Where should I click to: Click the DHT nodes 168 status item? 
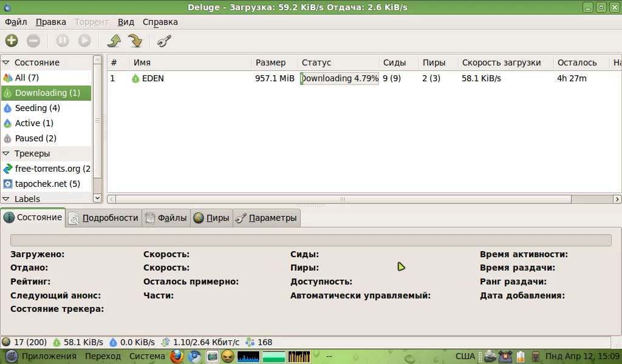tap(259, 342)
